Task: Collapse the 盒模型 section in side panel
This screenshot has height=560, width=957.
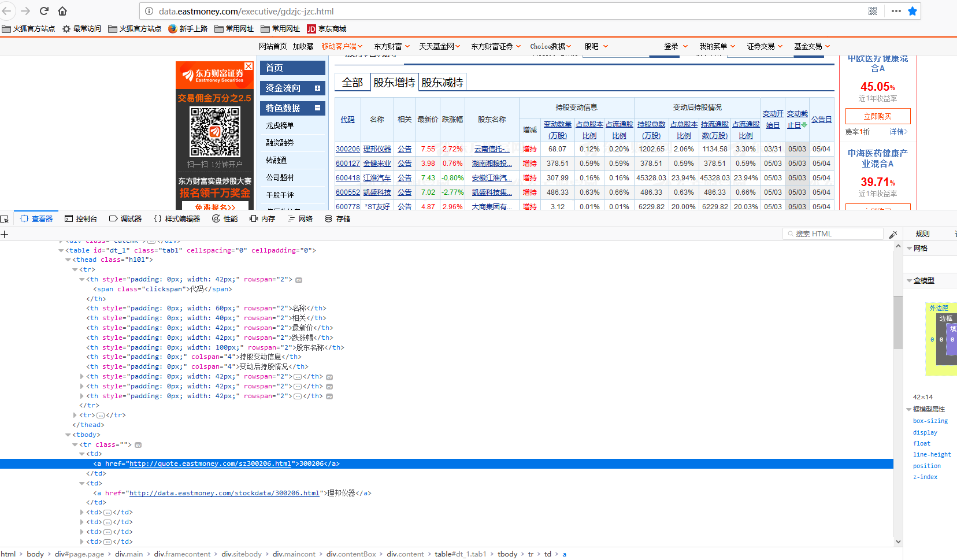Action: 909,281
